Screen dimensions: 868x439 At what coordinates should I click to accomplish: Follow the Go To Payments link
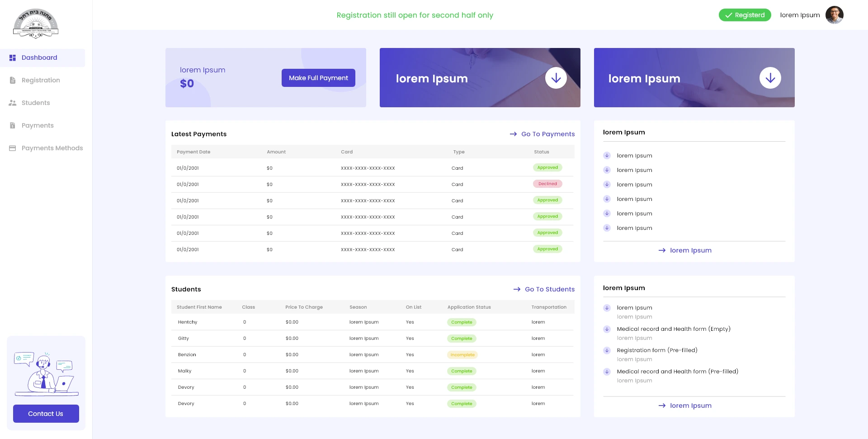coord(542,134)
